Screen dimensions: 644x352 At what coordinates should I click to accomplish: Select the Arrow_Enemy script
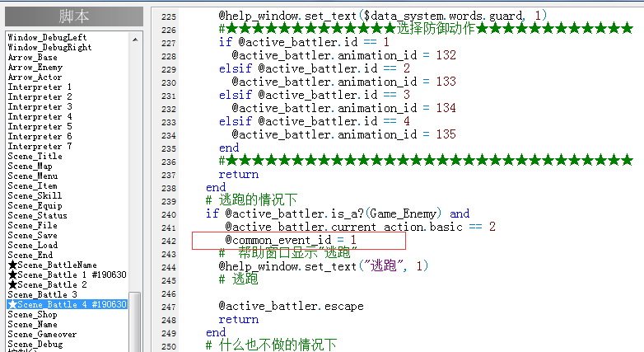[35, 67]
